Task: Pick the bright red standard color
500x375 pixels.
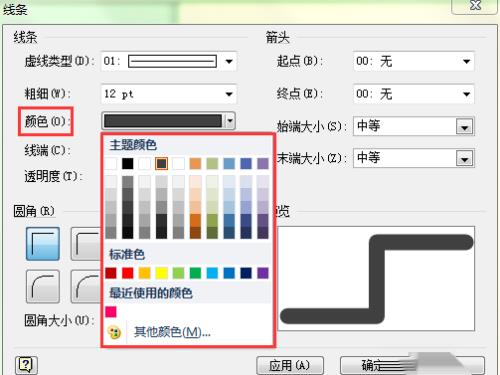Action: [128, 273]
